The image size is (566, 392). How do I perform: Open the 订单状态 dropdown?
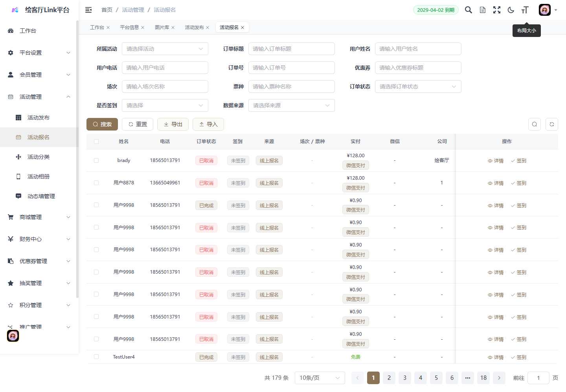click(418, 86)
